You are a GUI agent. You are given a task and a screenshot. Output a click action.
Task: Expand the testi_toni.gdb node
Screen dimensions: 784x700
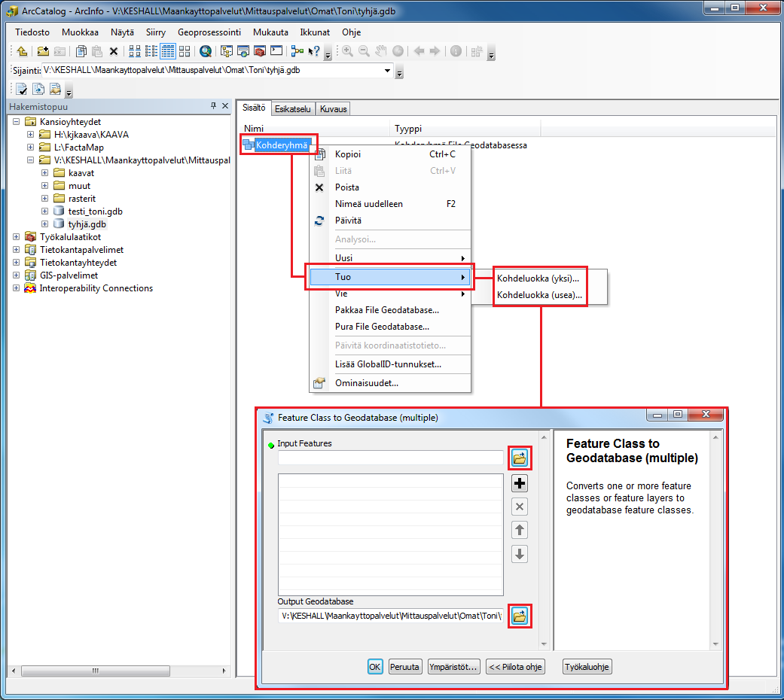tap(45, 211)
